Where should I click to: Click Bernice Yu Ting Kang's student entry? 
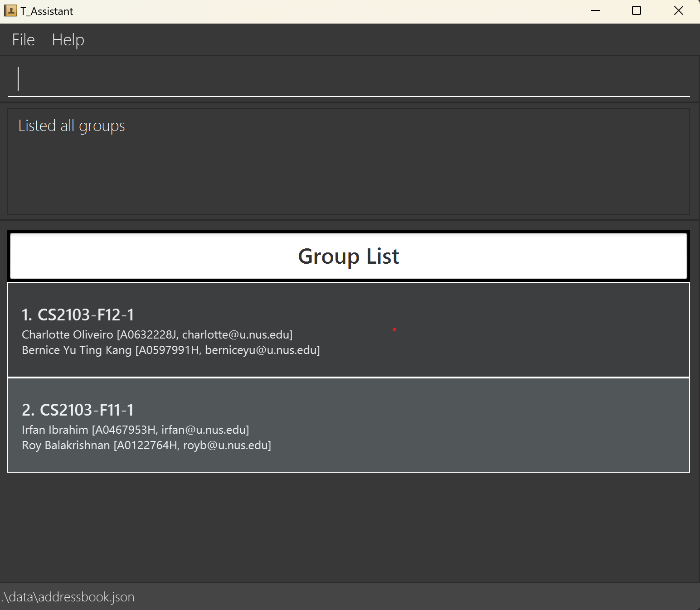170,350
